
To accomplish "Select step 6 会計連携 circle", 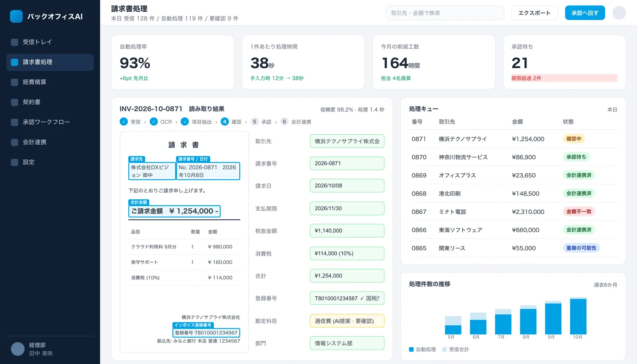I will [284, 121].
